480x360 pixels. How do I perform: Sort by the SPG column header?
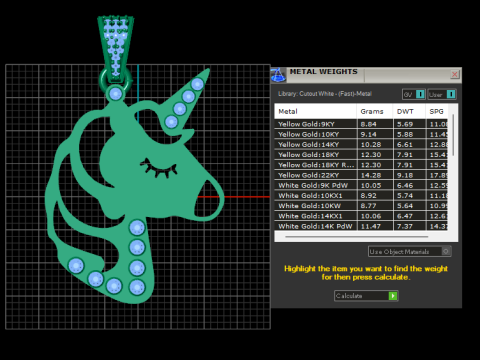click(437, 111)
